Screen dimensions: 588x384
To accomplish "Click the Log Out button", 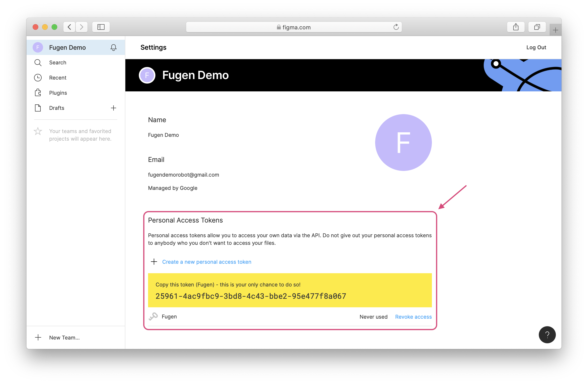I will [x=536, y=48].
